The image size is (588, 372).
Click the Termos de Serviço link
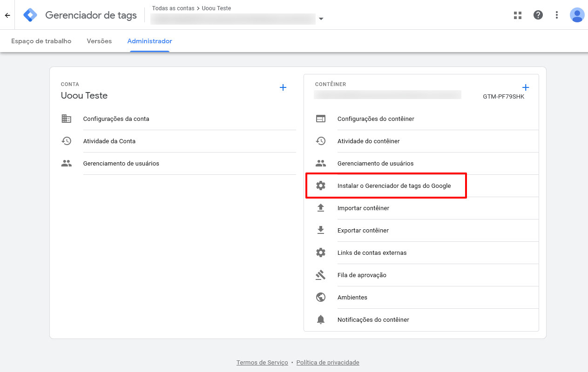(x=262, y=362)
